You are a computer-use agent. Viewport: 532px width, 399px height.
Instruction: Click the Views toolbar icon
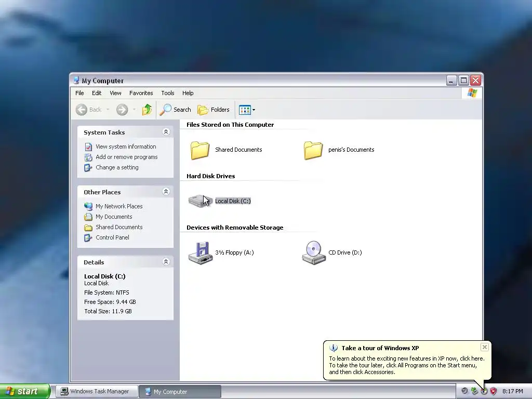tap(245, 110)
